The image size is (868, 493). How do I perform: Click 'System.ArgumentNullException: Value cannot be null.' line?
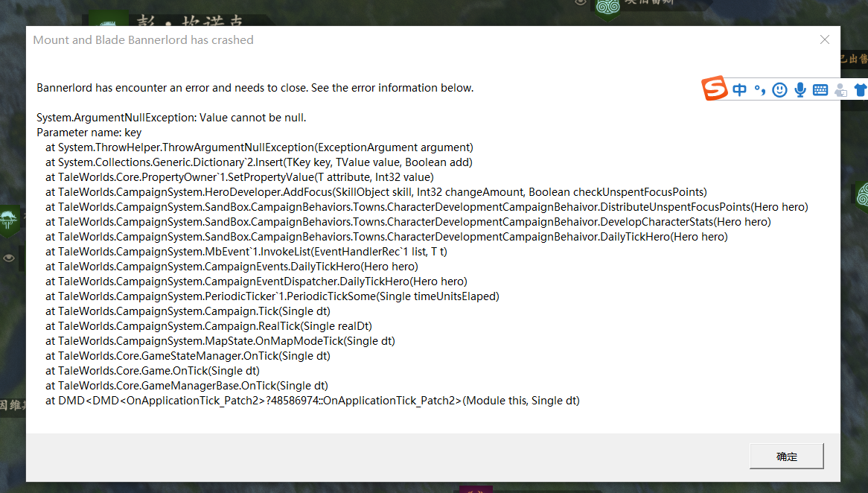(x=171, y=118)
